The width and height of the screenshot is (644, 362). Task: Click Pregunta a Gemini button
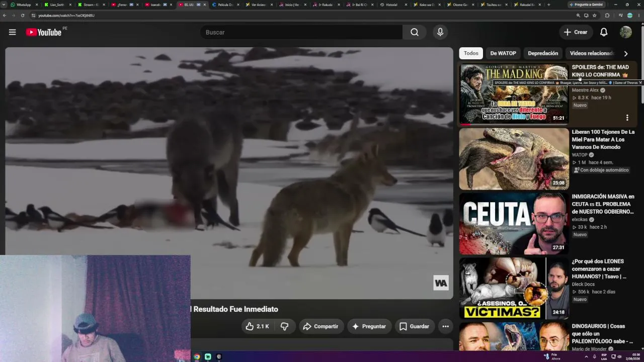click(586, 5)
